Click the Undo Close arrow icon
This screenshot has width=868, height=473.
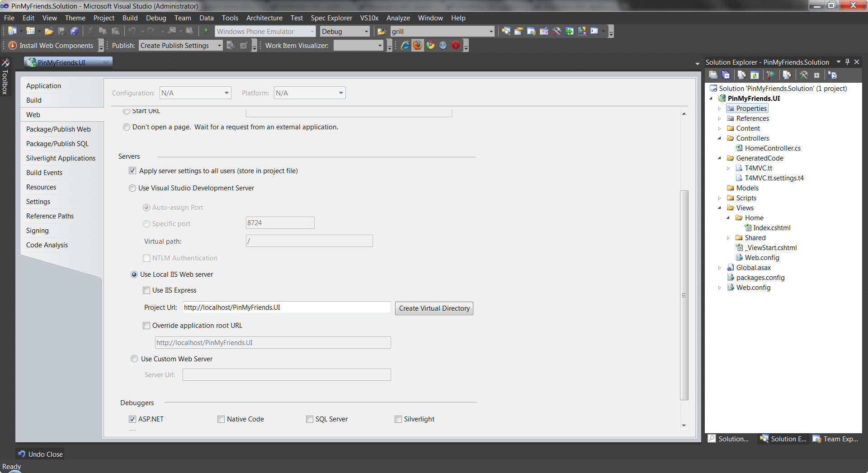[x=22, y=454]
